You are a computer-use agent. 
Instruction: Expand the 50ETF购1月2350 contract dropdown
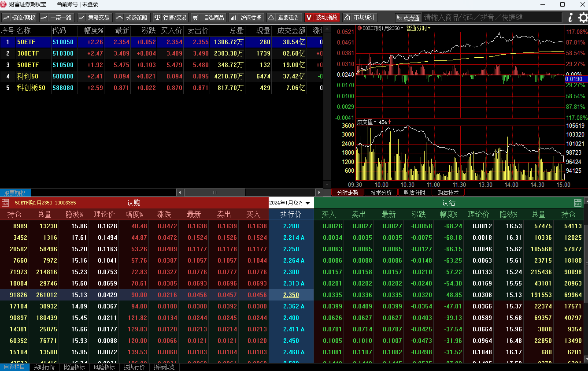point(380,28)
